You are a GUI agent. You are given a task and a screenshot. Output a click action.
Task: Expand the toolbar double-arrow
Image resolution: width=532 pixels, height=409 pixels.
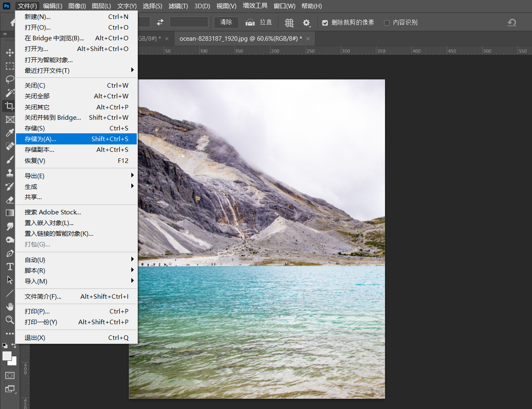[x=5, y=34]
